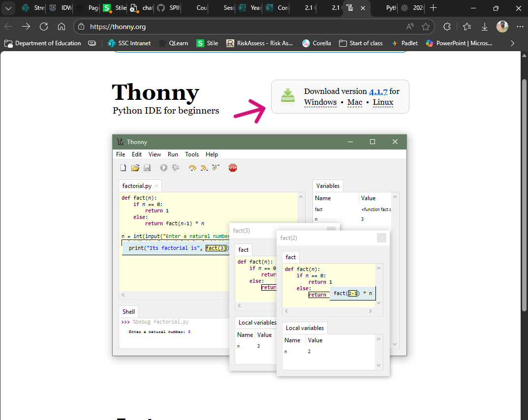Open a file using Thonny's folder icon
Screen dimensions: 528x420
coord(135,167)
